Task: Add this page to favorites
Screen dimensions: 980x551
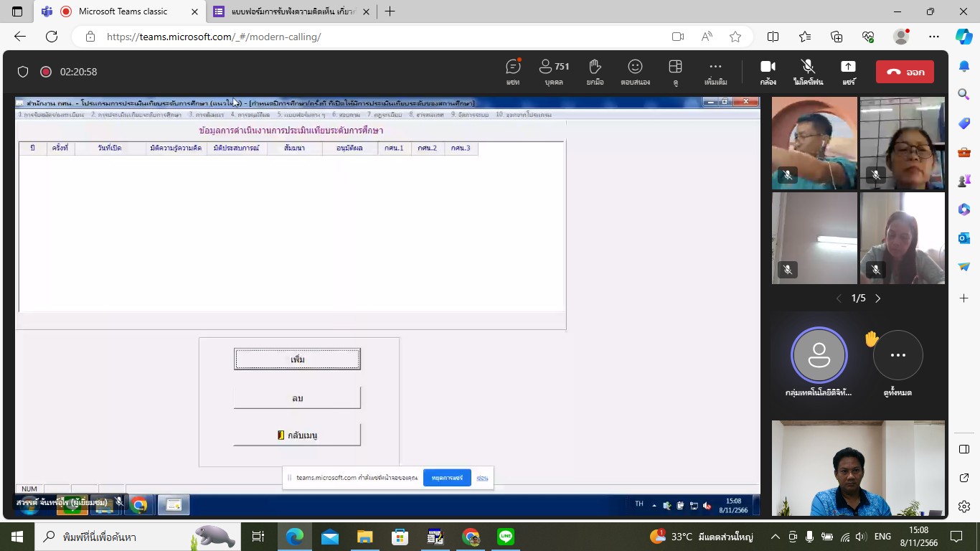Action: pyautogui.click(x=735, y=37)
